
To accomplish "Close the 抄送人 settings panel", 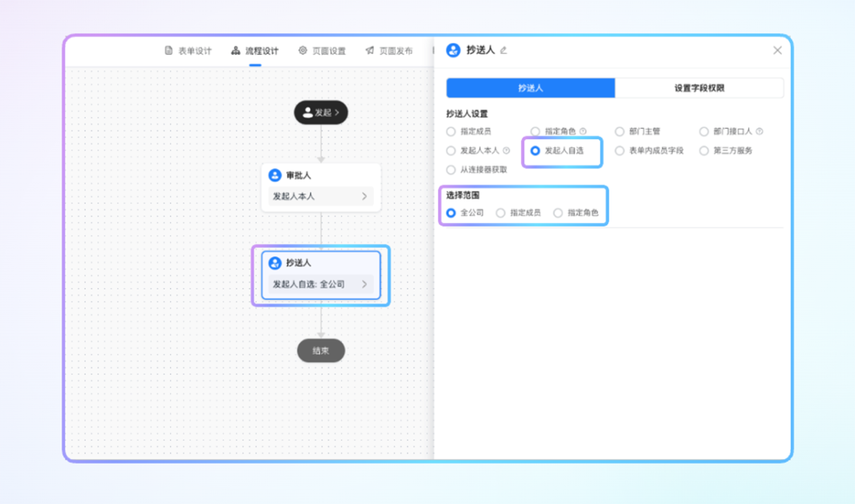I will 777,50.
